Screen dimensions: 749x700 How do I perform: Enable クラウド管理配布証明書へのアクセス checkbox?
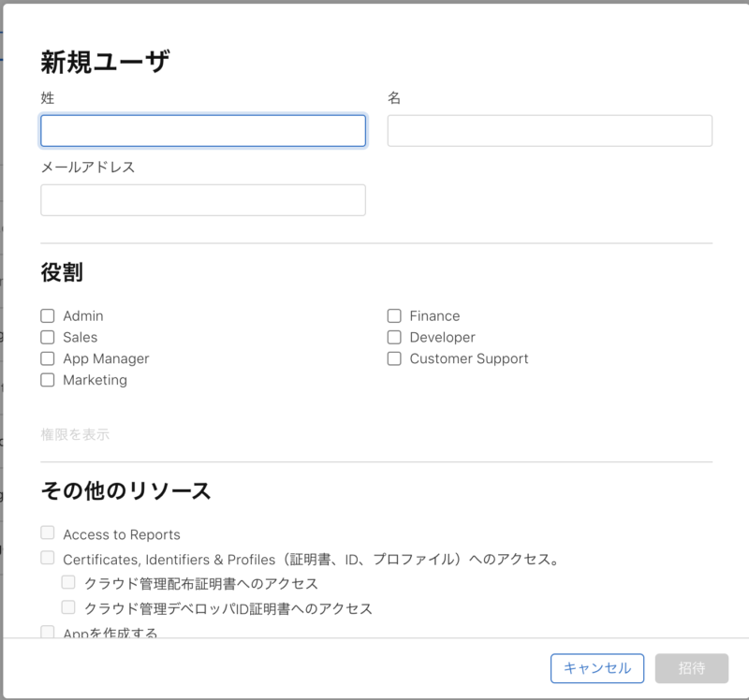[x=68, y=583]
